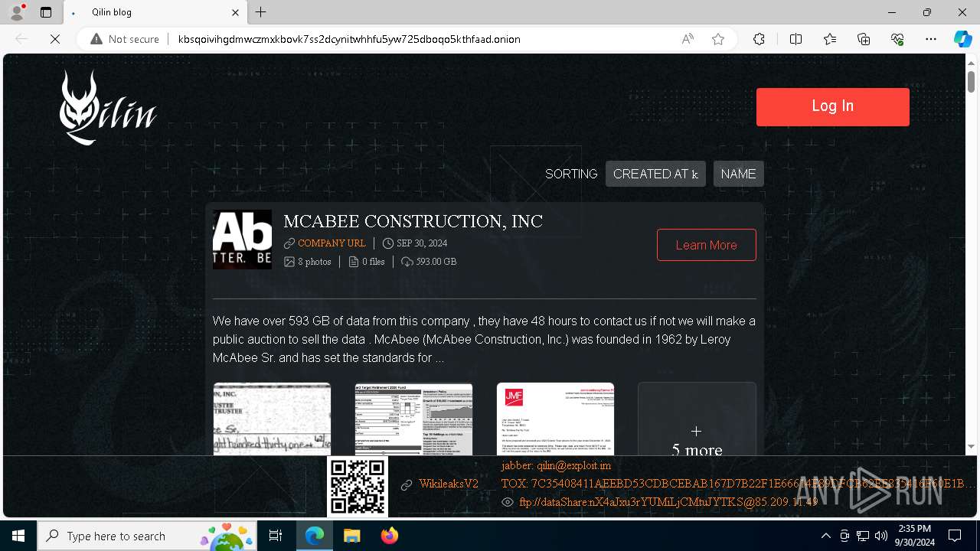Image resolution: width=980 pixels, height=551 pixels.
Task: Open File Explorer from the taskbar
Action: (351, 536)
